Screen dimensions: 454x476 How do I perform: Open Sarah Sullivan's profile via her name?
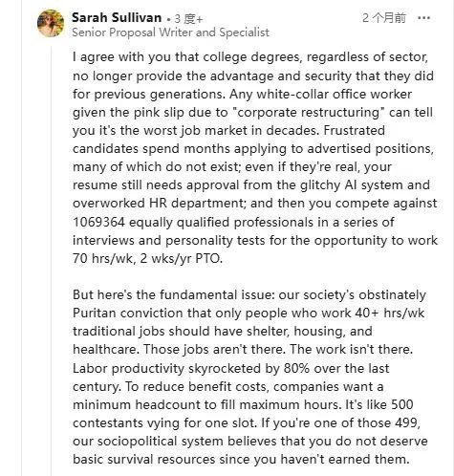117,17
